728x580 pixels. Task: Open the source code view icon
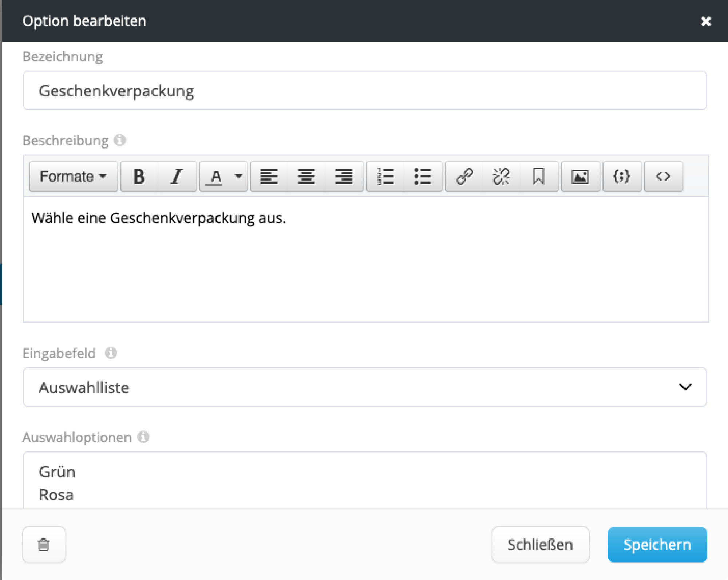point(663,177)
